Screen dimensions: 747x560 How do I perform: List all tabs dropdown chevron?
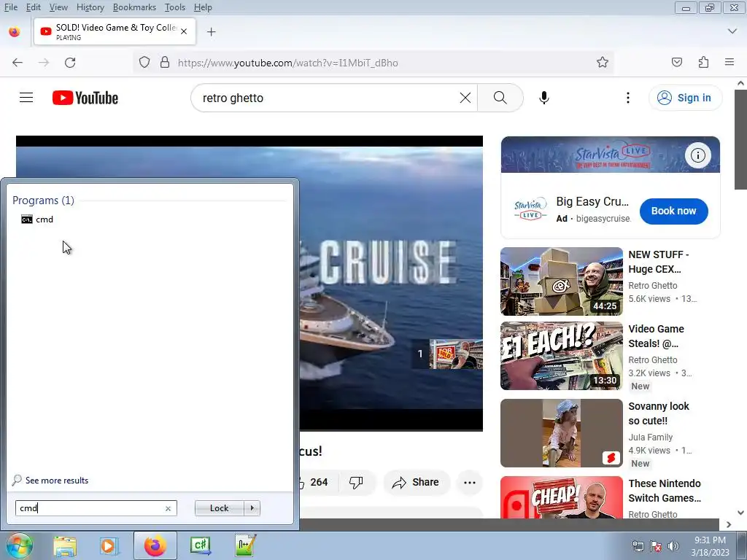pos(732,31)
